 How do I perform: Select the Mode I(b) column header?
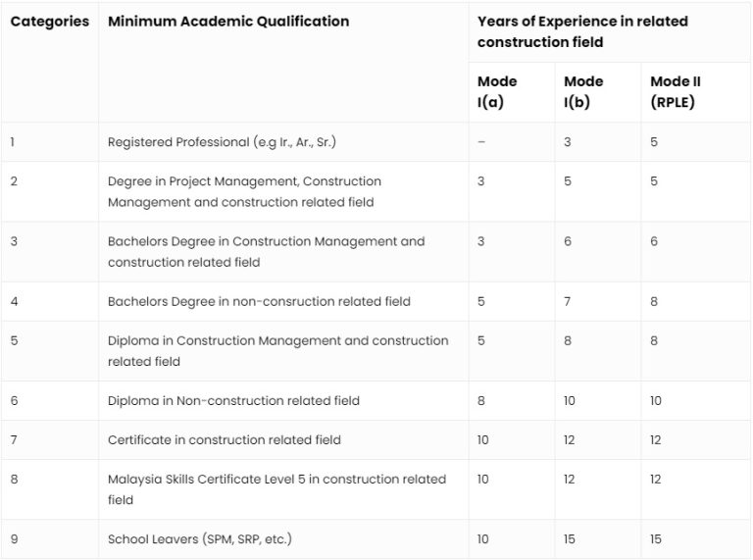click(x=583, y=91)
